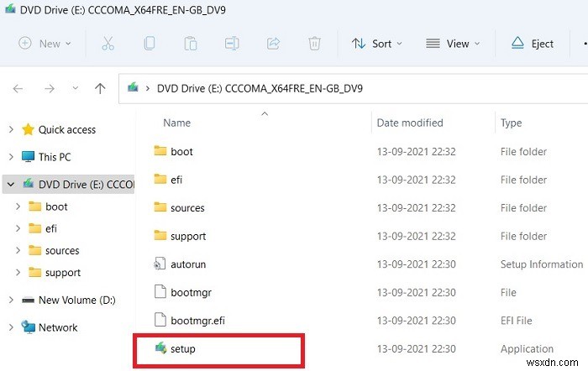Screen dimensions: 588x371
Task: Select efi folder in navigation tree
Action: [51, 228]
